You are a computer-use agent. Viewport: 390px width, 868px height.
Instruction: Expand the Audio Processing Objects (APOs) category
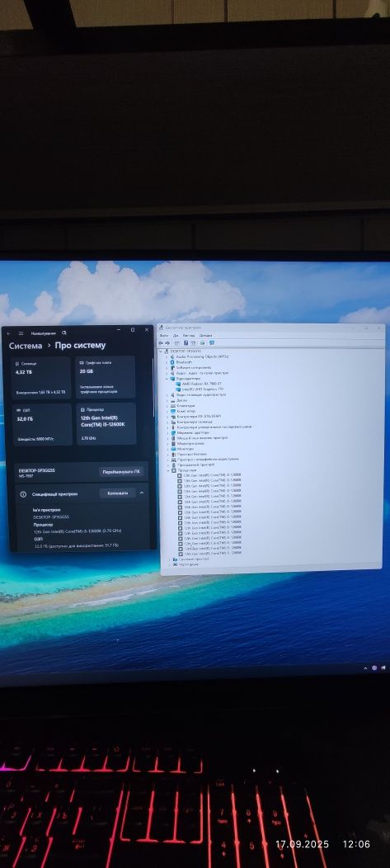tap(167, 356)
